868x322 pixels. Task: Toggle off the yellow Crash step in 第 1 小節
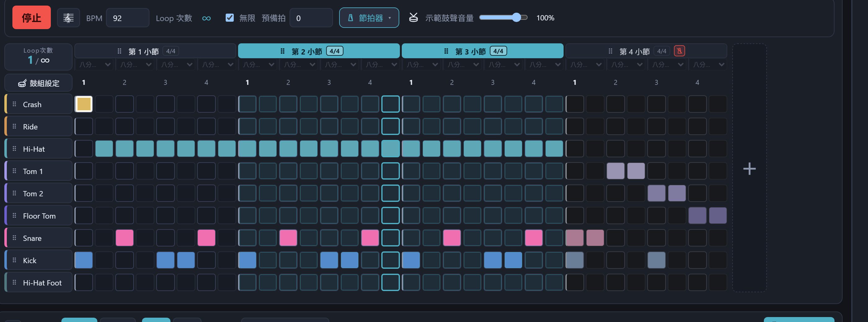click(84, 104)
